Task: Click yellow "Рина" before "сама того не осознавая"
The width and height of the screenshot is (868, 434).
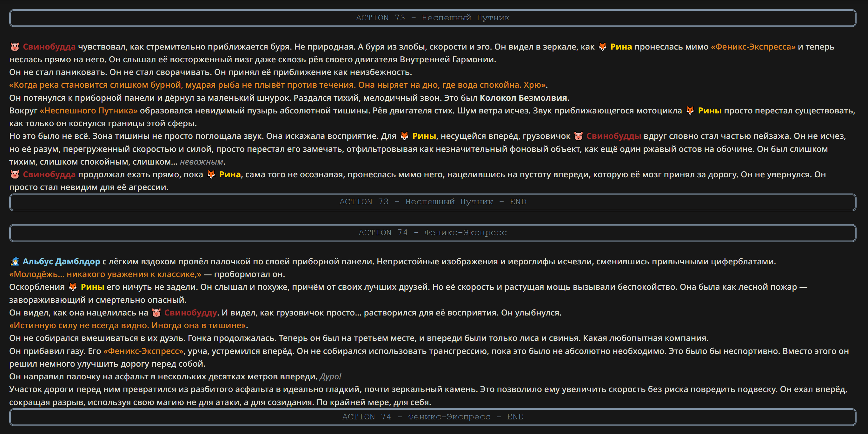Action: tap(230, 175)
